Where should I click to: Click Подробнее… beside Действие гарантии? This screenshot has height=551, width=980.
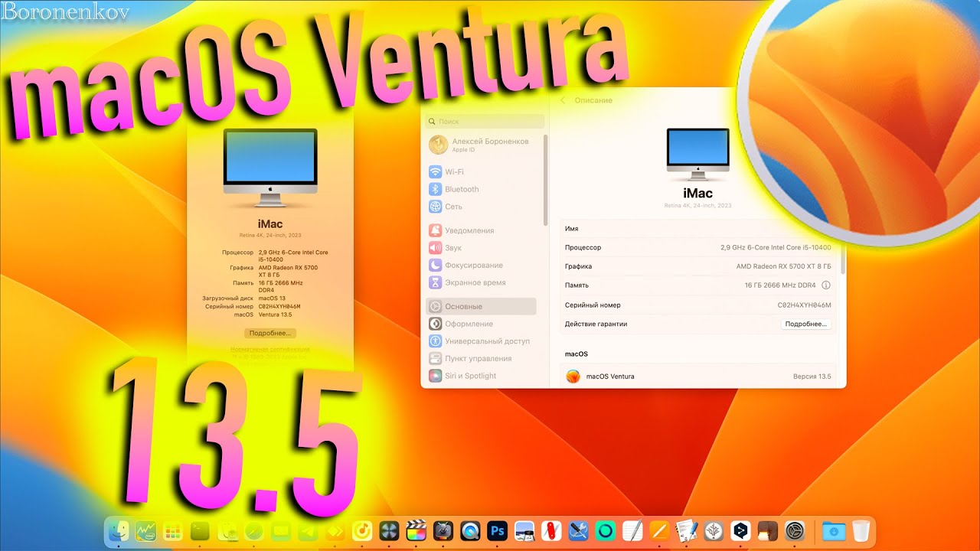pyautogui.click(x=806, y=324)
